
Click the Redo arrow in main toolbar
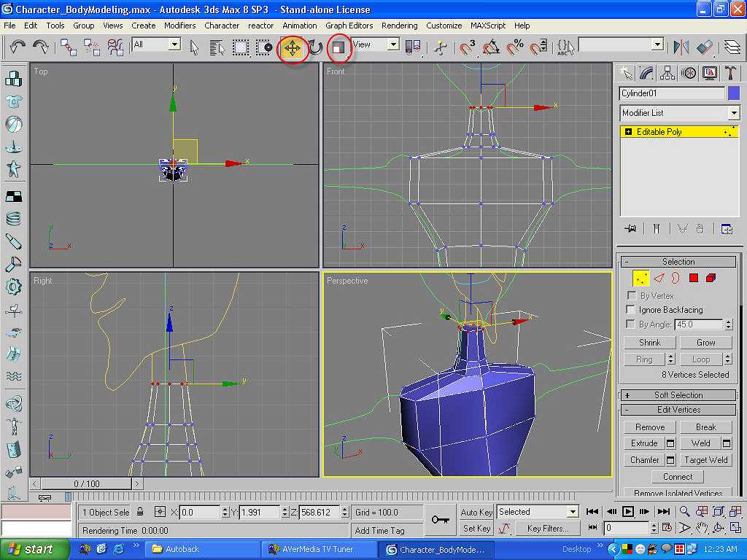tap(41, 47)
